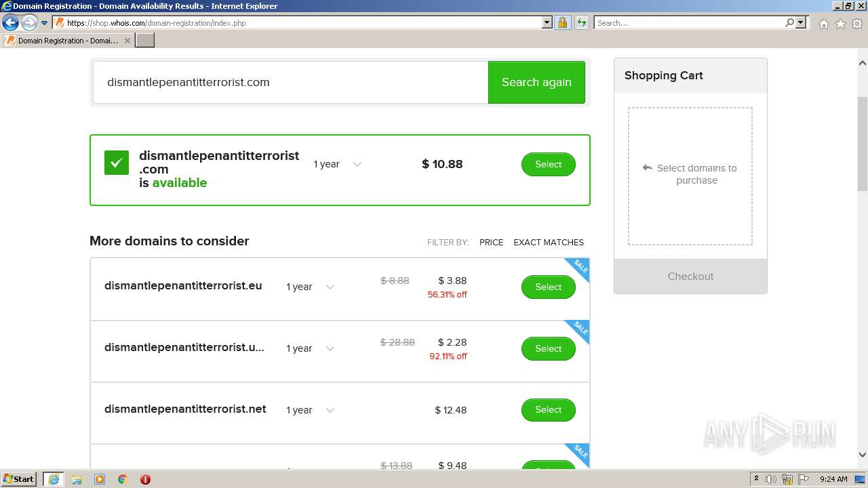Expand the 1 year dropdown for .net domain
The width and height of the screenshot is (868, 488).
point(311,410)
